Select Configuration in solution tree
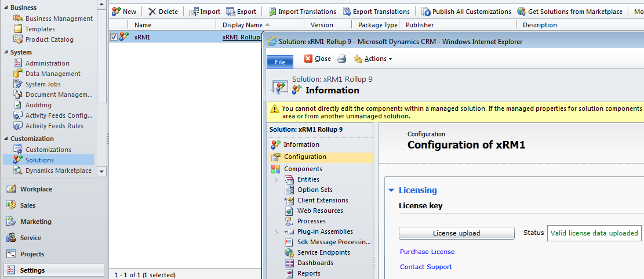The width and height of the screenshot is (644, 279). click(321, 157)
